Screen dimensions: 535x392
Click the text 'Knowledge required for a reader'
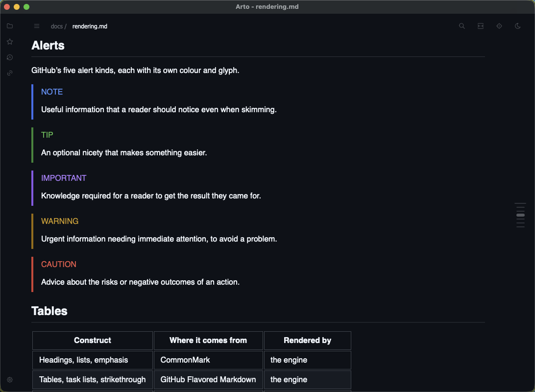pos(97,196)
